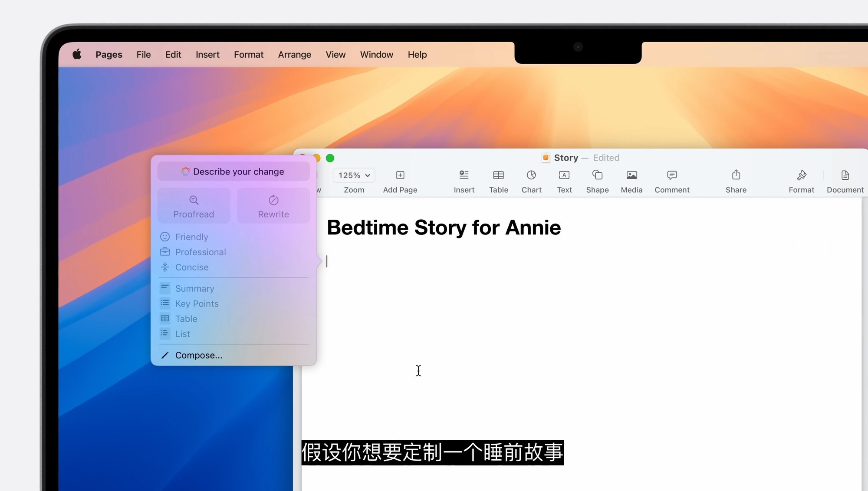Click the Add Page toolbar icon
The height and width of the screenshot is (491, 868).
point(400,175)
